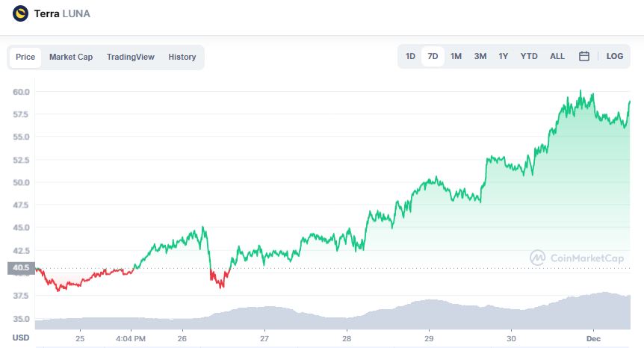Viewport: 644px width, 348px height.
Task: Show the 1Y price range
Action: click(x=504, y=56)
